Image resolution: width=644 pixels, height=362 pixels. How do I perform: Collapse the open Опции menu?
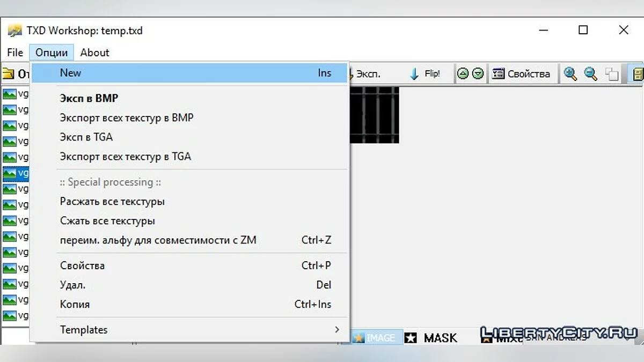tap(52, 53)
